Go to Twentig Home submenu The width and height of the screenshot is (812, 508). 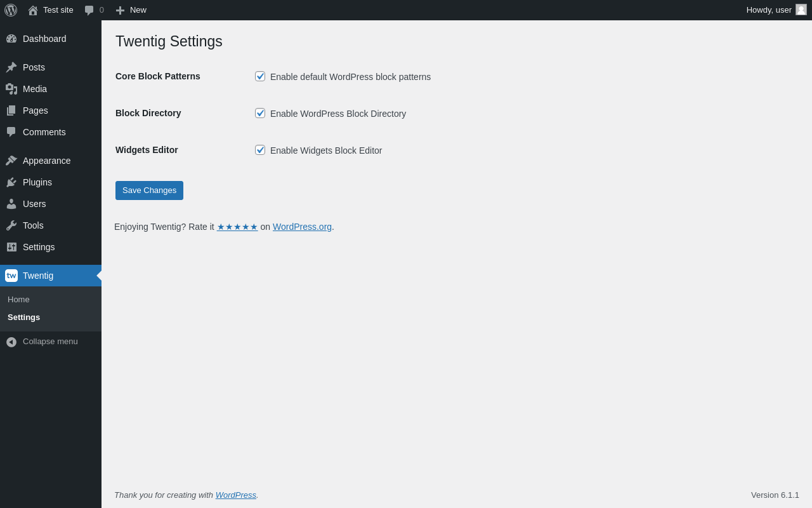(18, 300)
